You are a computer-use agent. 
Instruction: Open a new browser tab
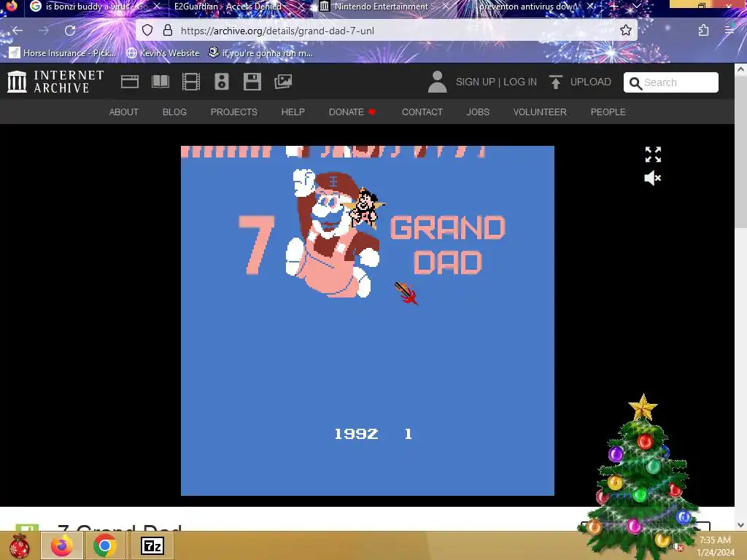614,6
